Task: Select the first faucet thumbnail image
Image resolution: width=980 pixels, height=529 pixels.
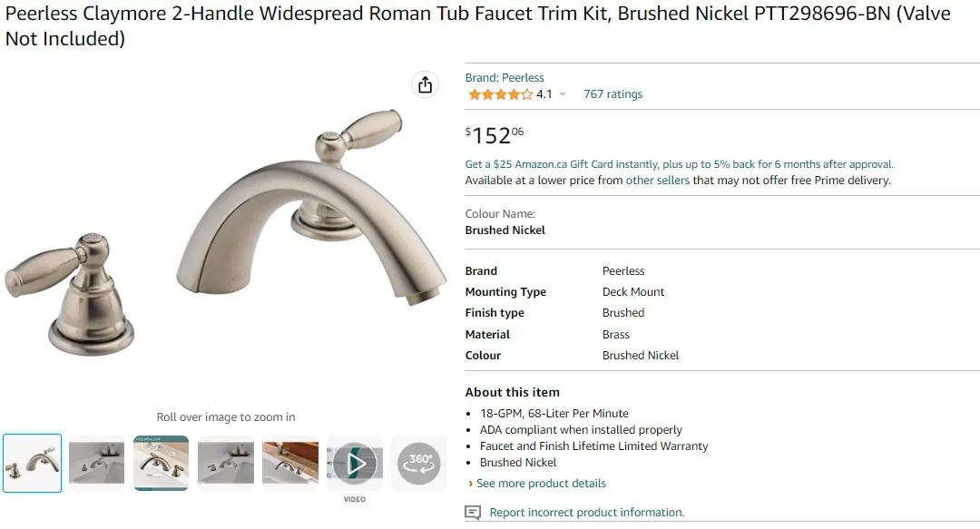Action: (32, 463)
